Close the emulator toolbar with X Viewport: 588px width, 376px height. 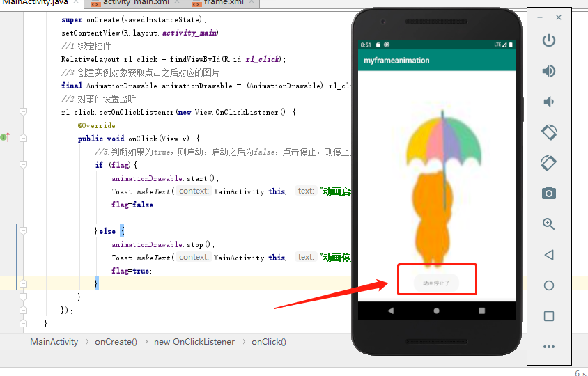[559, 17]
